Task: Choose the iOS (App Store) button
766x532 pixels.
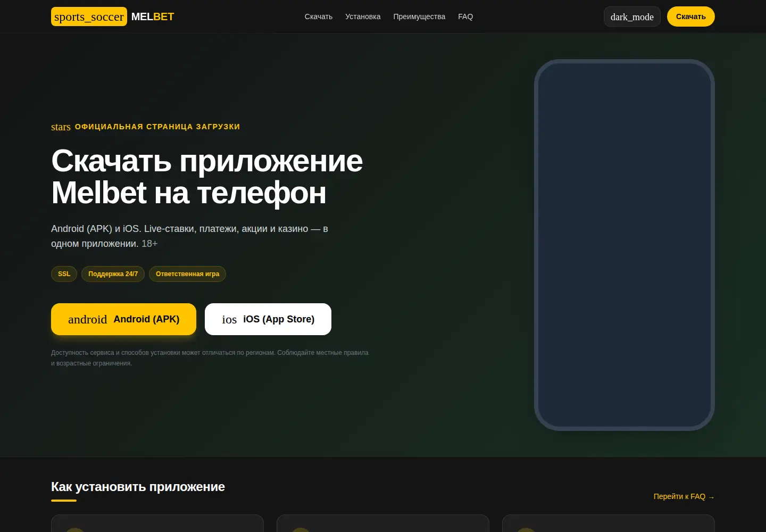Action: coord(268,319)
